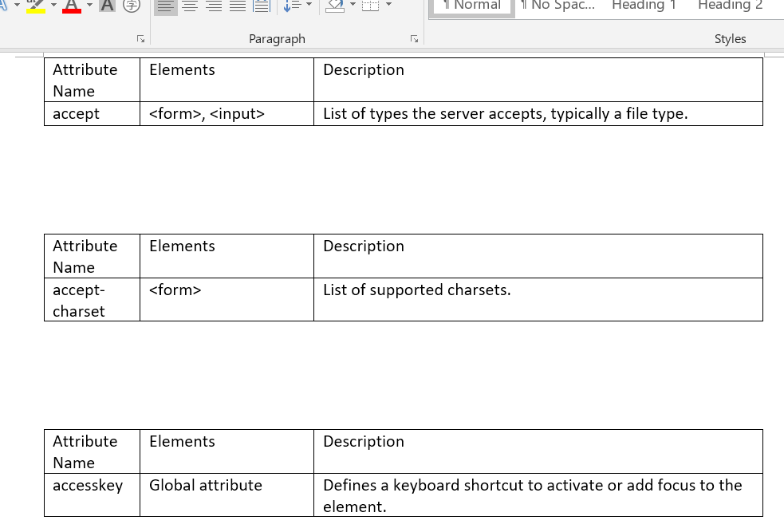Open shading color dropdown arrow
This screenshot has height=532, width=784.
pyautogui.click(x=353, y=5)
